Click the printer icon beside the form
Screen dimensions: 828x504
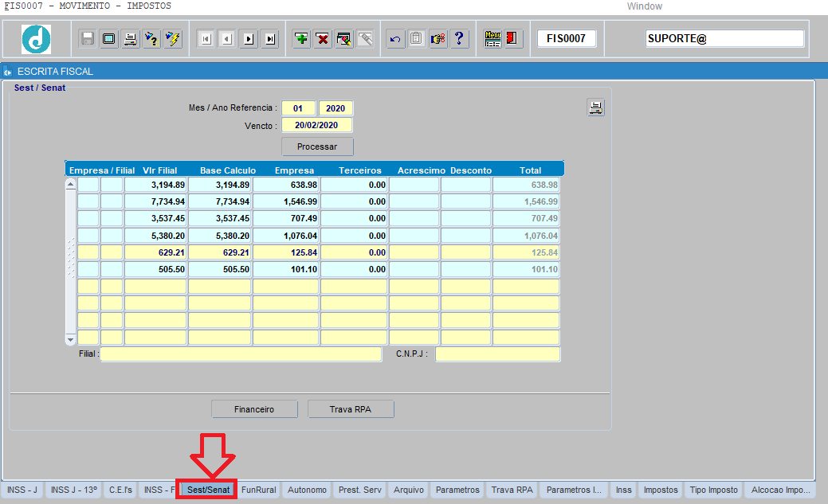coord(595,108)
